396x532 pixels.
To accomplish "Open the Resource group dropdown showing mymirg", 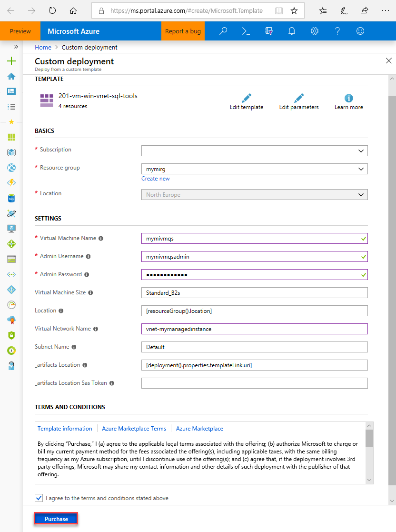I will click(x=254, y=169).
